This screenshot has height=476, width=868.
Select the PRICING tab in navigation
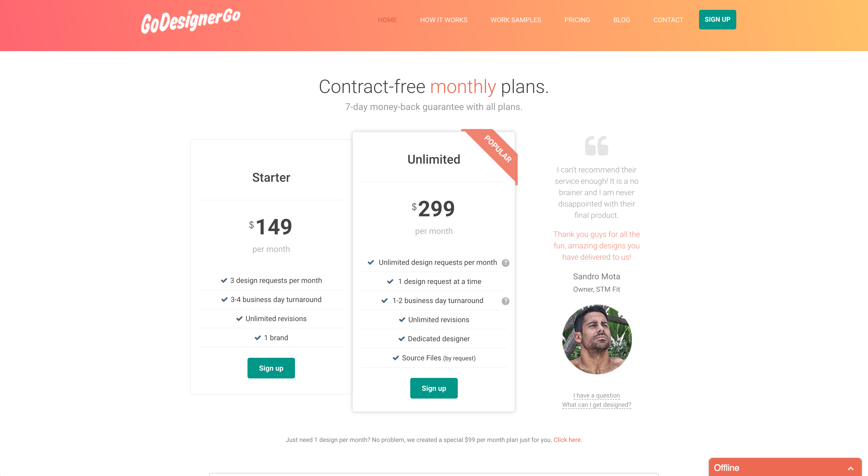[577, 19]
